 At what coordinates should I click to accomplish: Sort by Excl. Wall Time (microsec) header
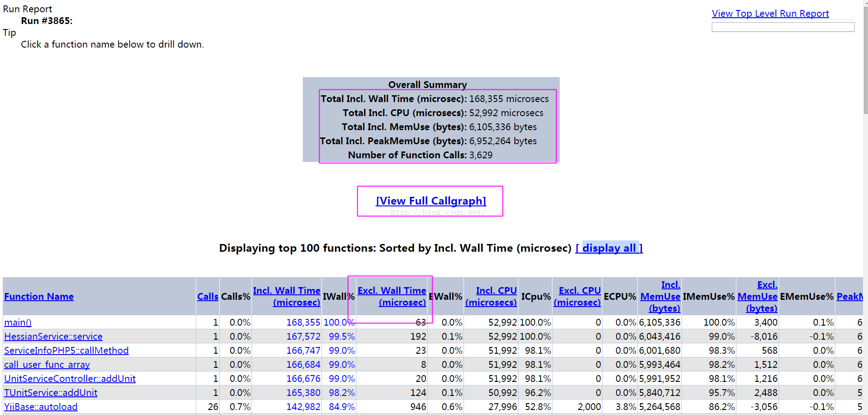click(x=392, y=297)
